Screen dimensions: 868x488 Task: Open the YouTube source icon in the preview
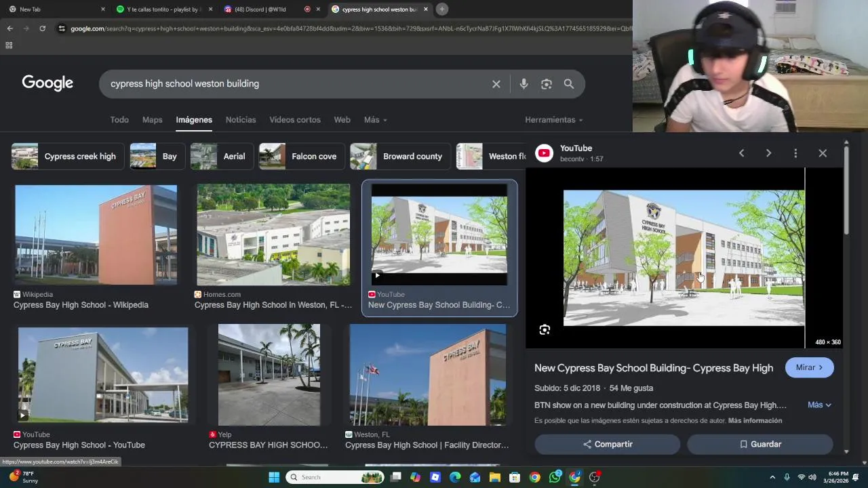544,153
